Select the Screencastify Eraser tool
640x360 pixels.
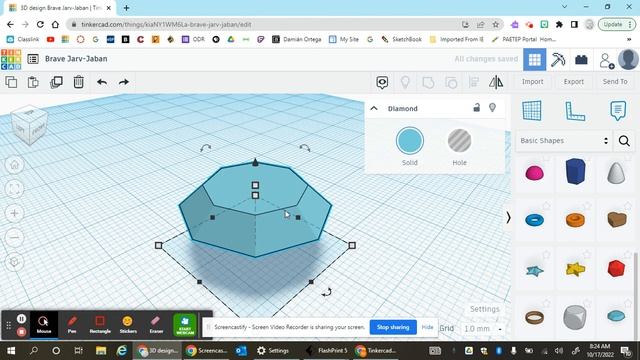[x=156, y=324]
